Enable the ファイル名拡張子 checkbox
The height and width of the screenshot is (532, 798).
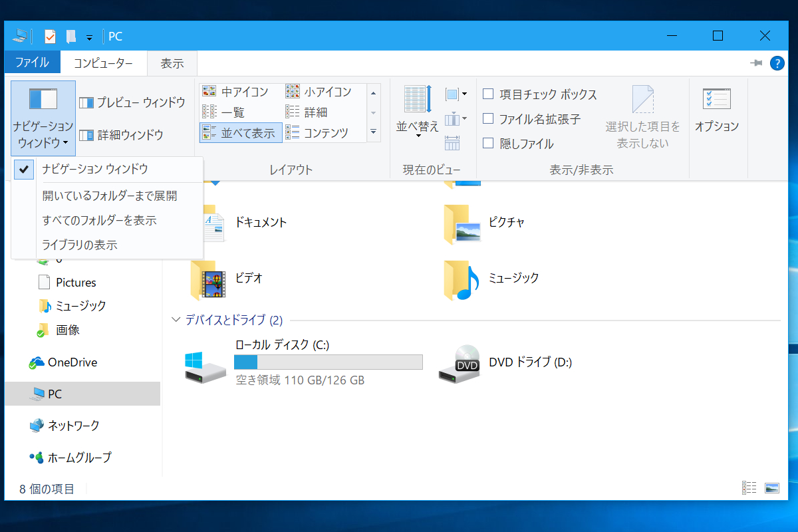coord(487,118)
